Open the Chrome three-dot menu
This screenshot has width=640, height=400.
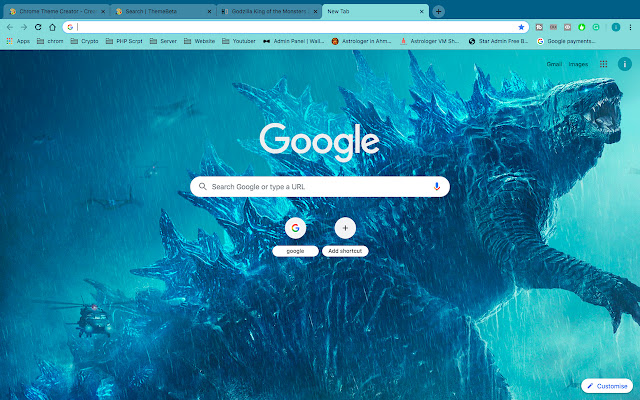tap(630, 27)
